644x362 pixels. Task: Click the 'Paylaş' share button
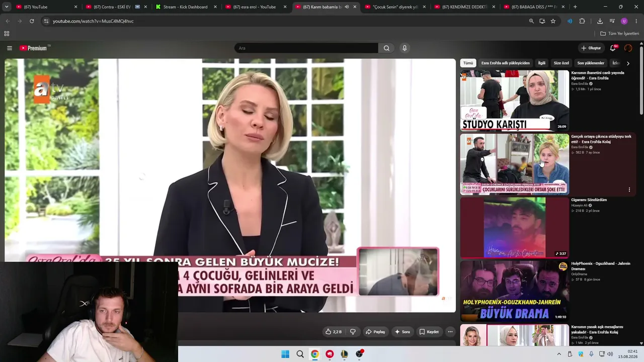click(x=375, y=332)
